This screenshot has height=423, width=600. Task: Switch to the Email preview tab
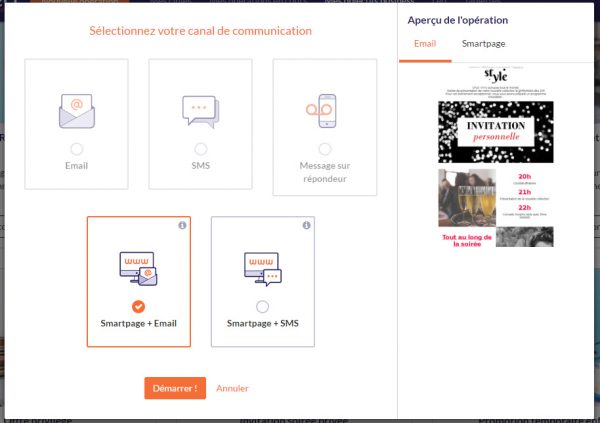425,44
